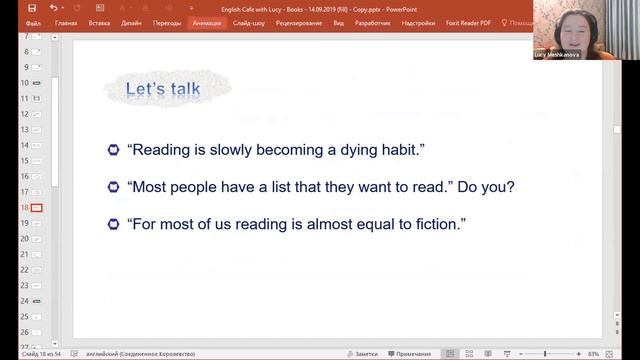
Task: Open the Надстройки ribbon tab
Action: (x=418, y=23)
